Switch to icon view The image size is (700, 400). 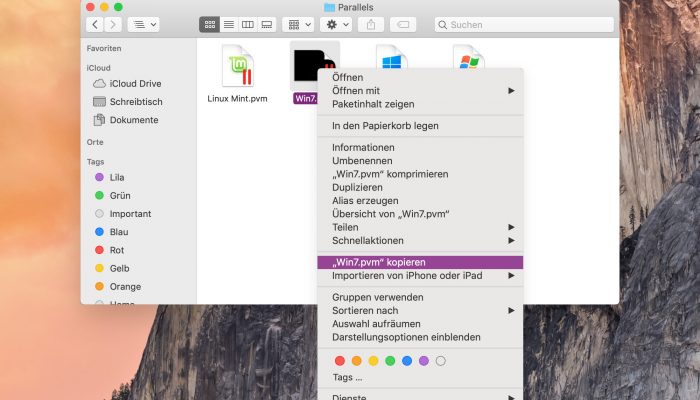(209, 25)
